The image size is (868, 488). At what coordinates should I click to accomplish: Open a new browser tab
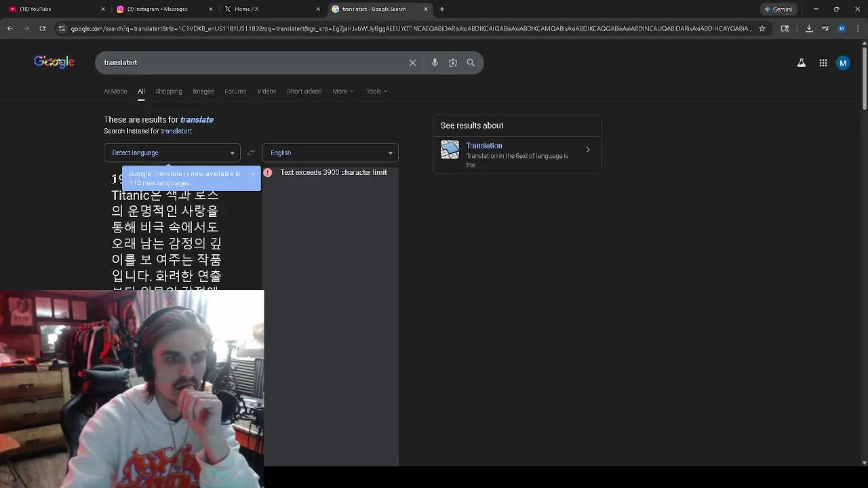[x=442, y=9]
